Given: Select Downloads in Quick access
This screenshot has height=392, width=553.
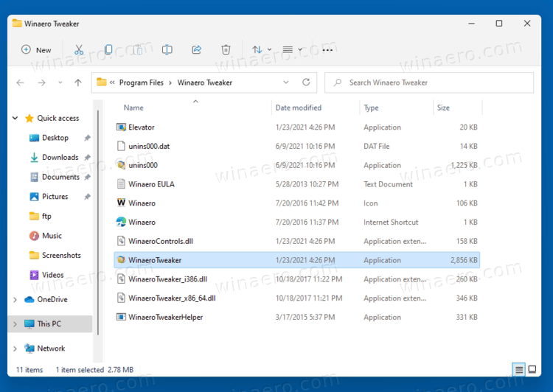Looking at the screenshot, I should (60, 157).
